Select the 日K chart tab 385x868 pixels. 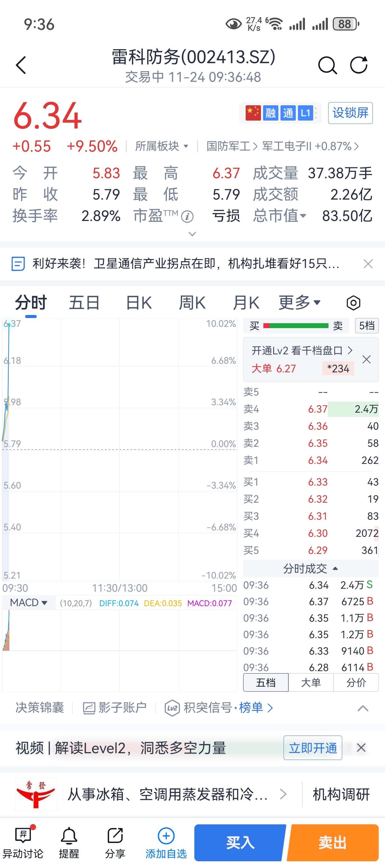[x=139, y=302]
